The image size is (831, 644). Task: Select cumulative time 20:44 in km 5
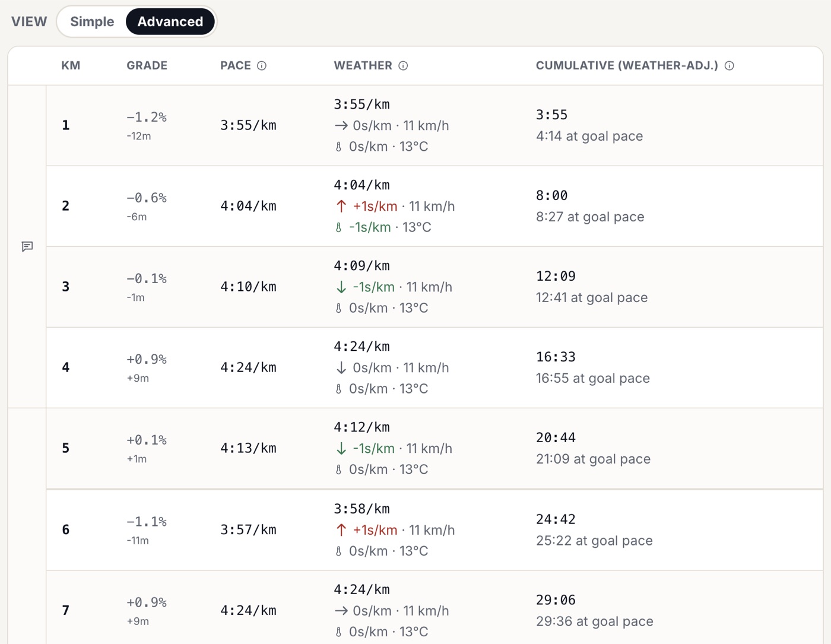[x=556, y=437]
